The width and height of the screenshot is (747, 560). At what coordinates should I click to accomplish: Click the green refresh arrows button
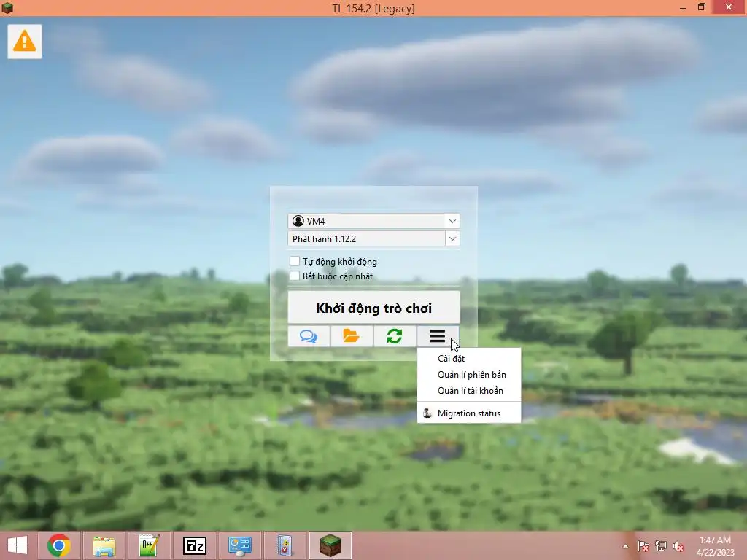click(395, 336)
